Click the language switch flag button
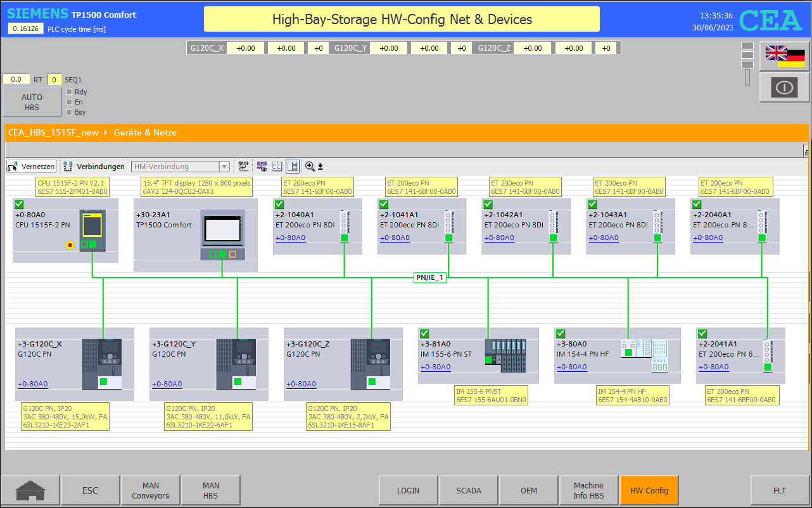 [x=784, y=56]
